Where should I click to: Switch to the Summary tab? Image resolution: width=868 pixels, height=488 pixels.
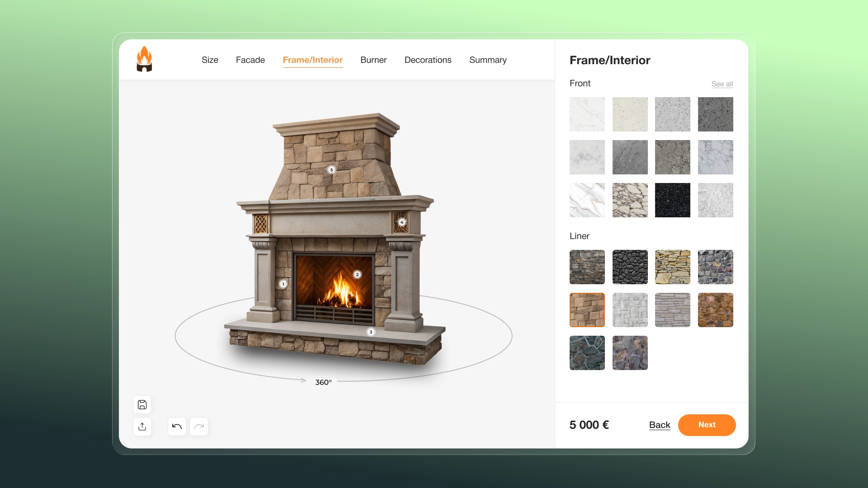pos(488,60)
